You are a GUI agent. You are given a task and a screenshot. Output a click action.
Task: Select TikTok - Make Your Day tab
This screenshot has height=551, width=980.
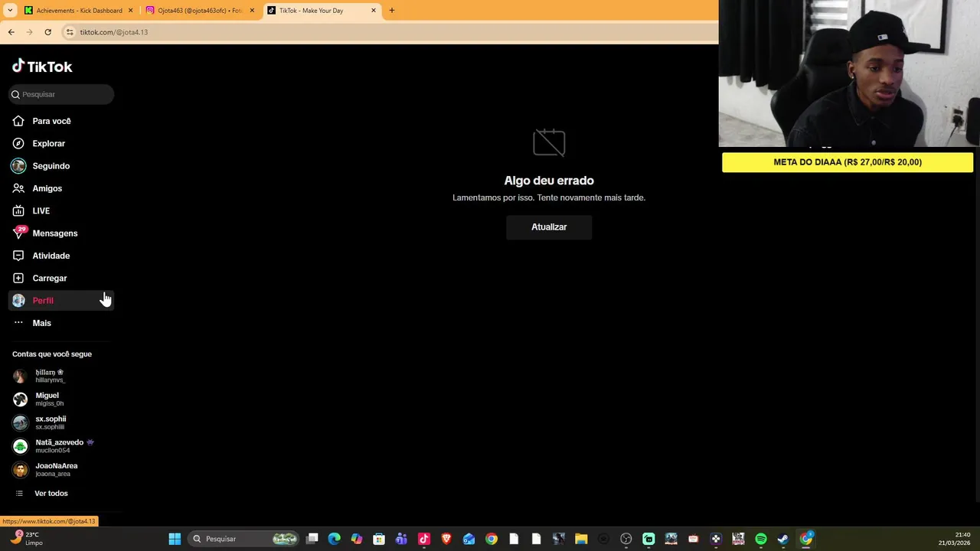322,11
